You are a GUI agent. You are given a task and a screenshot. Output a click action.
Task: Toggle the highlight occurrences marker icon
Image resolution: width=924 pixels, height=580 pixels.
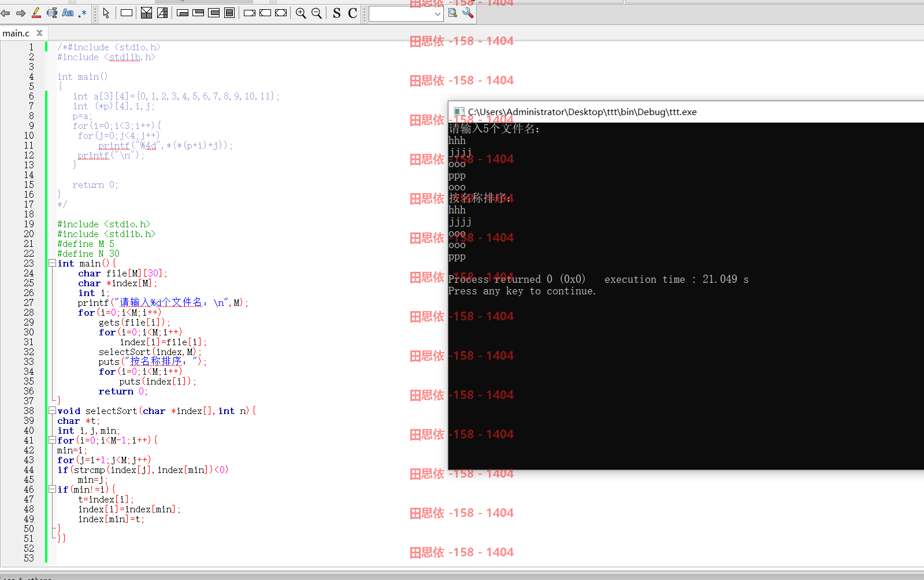tap(36, 13)
